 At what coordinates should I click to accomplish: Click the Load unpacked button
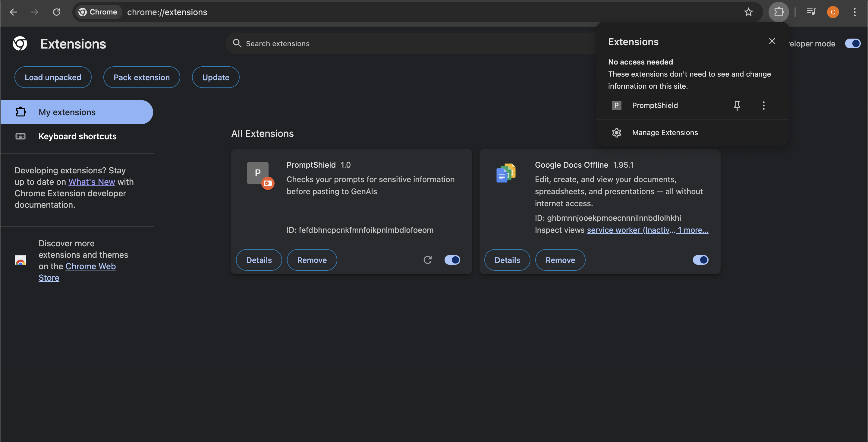53,77
